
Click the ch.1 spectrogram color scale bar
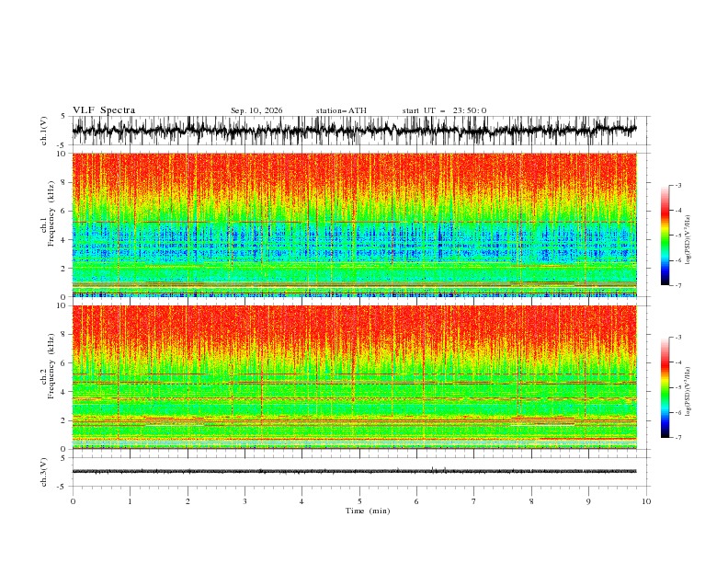[x=665, y=235]
